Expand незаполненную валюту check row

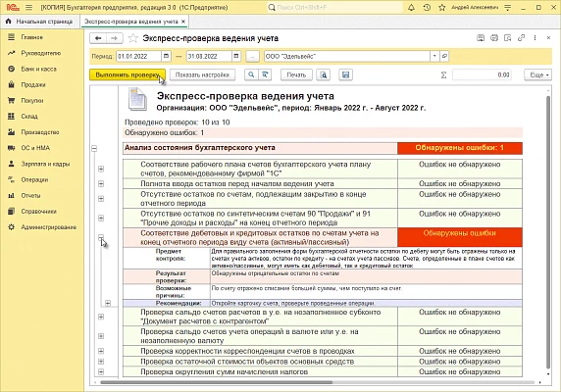101,336
